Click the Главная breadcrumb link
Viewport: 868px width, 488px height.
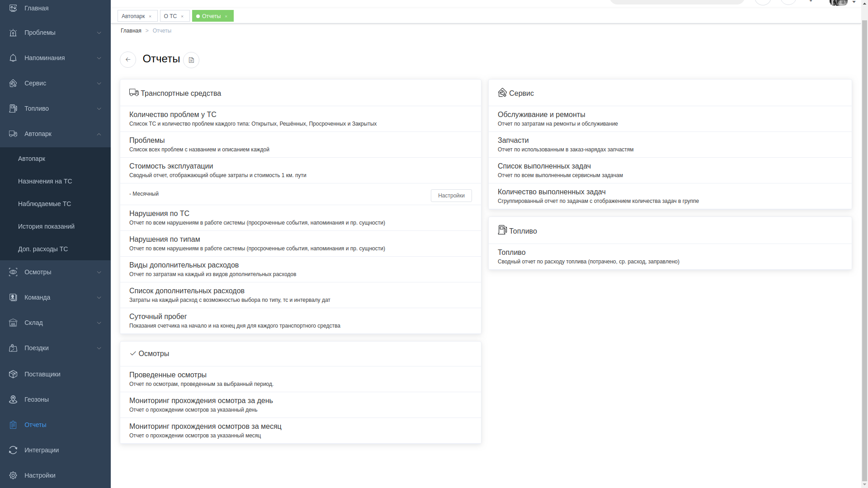(131, 31)
